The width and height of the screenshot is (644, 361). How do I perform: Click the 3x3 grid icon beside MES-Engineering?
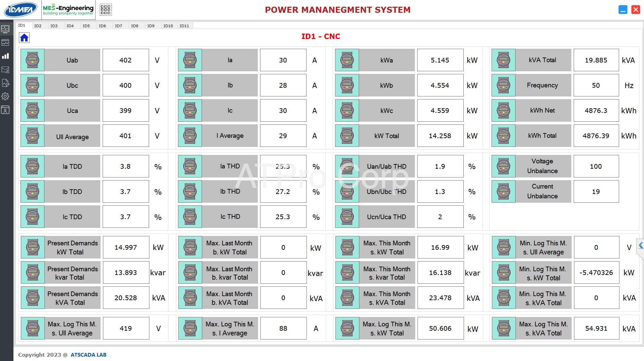pyautogui.click(x=105, y=10)
